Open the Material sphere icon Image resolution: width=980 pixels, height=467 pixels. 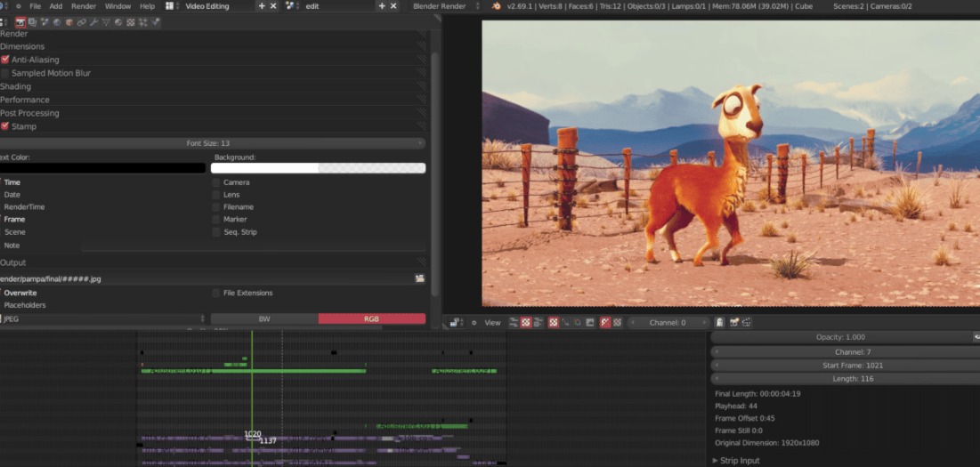click(x=118, y=22)
